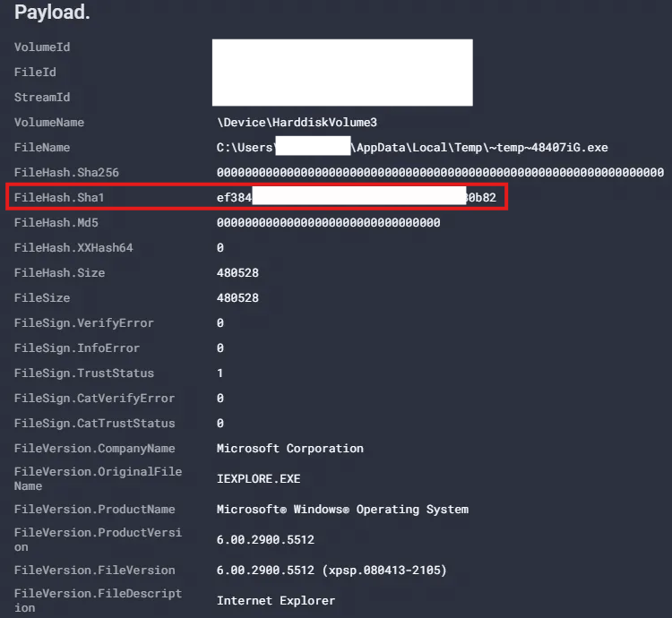Select the FileSign.TrustStatus value 1

(x=220, y=373)
